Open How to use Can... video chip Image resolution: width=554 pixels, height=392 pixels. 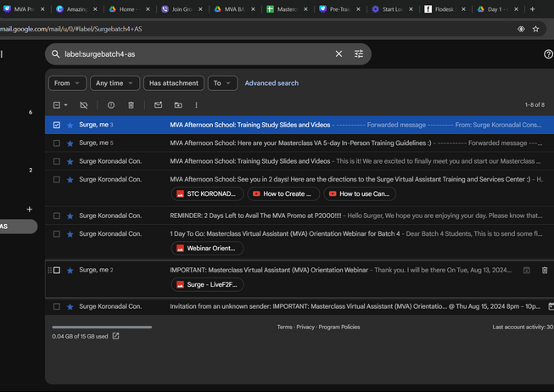click(360, 193)
